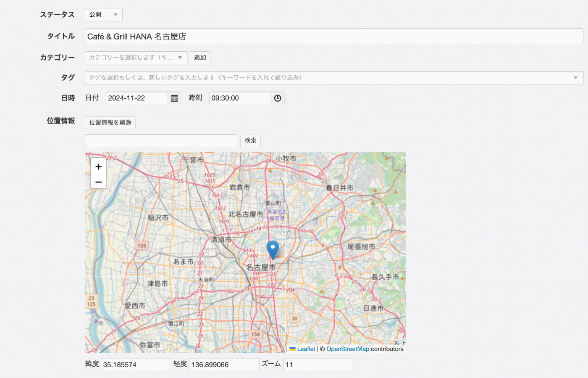
Task: Click the 位置情報を削除 button
Action: pos(110,122)
